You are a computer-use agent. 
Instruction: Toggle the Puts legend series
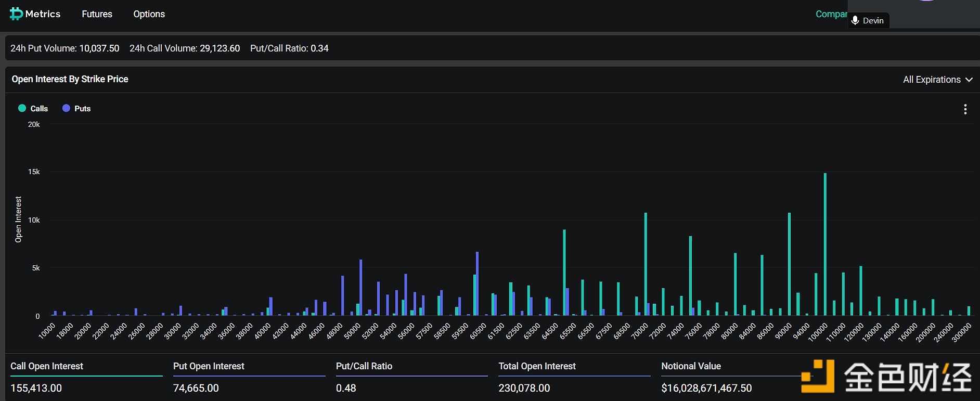coord(76,108)
